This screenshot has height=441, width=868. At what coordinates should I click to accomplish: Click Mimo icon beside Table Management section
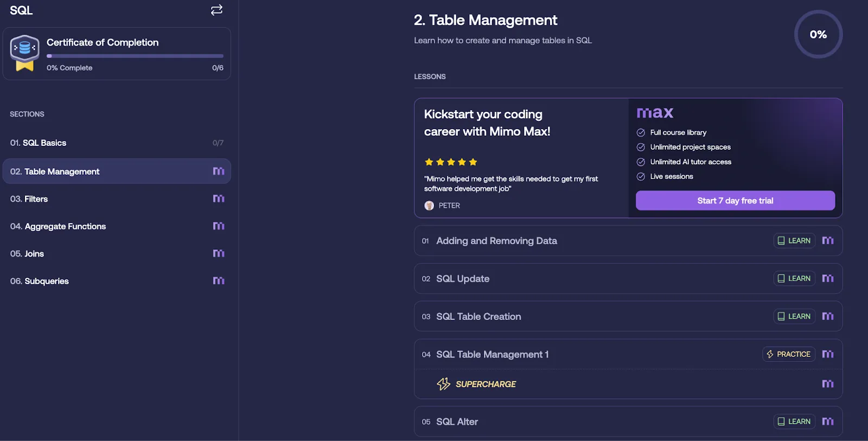(219, 171)
